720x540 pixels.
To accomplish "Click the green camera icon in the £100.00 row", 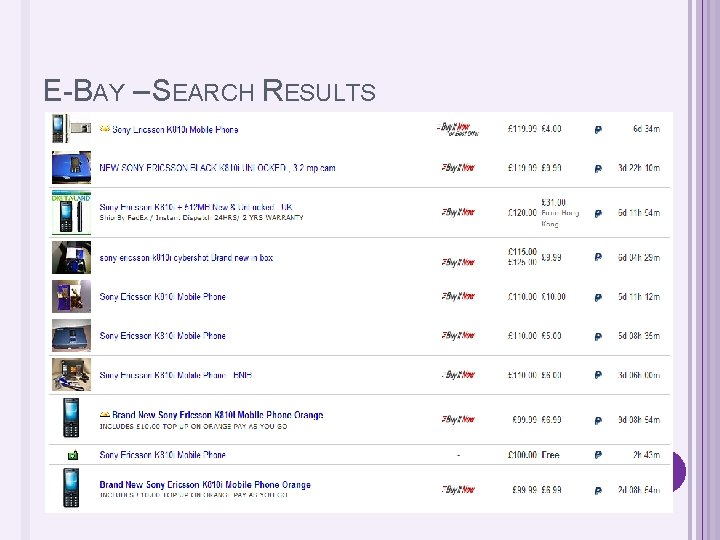I will [73, 455].
